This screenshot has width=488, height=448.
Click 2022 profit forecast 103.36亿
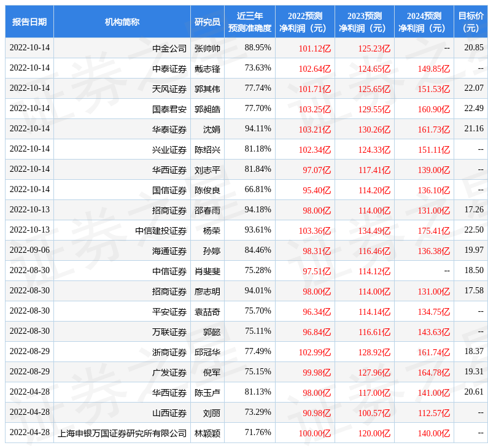(315, 231)
